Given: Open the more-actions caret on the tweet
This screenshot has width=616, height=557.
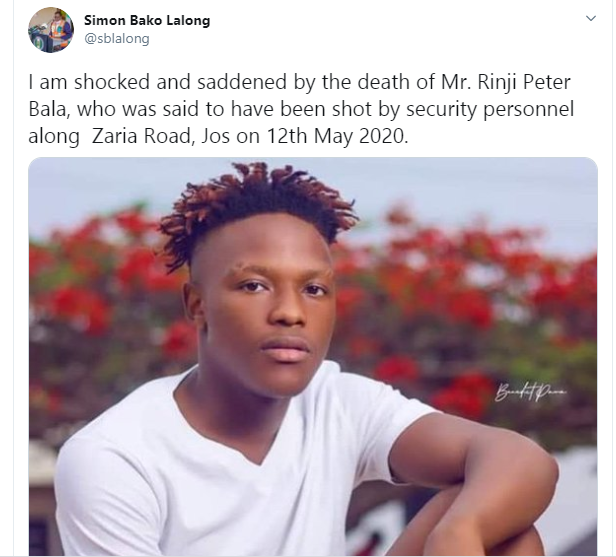Looking at the screenshot, I should click(x=591, y=18).
